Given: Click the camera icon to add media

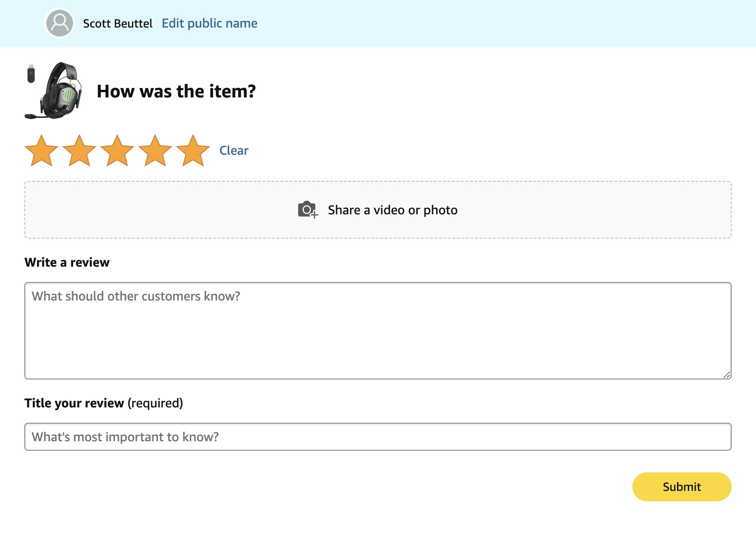Looking at the screenshot, I should tap(308, 210).
